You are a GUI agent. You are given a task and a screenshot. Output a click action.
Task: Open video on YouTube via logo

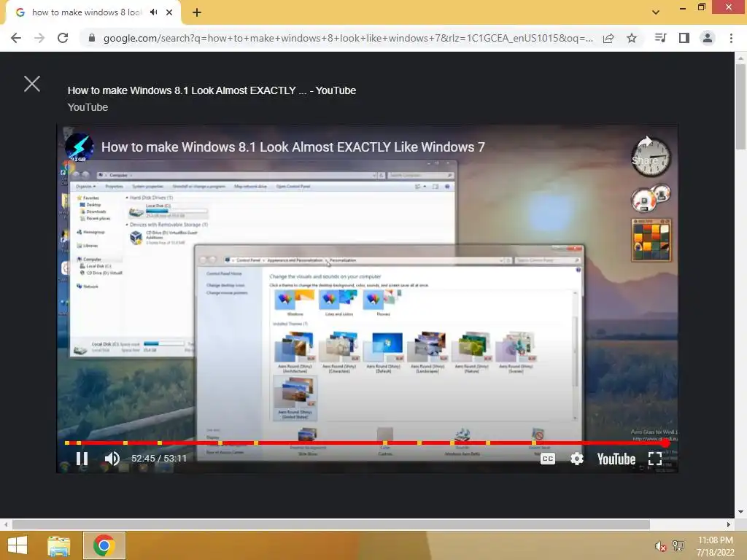616,459
